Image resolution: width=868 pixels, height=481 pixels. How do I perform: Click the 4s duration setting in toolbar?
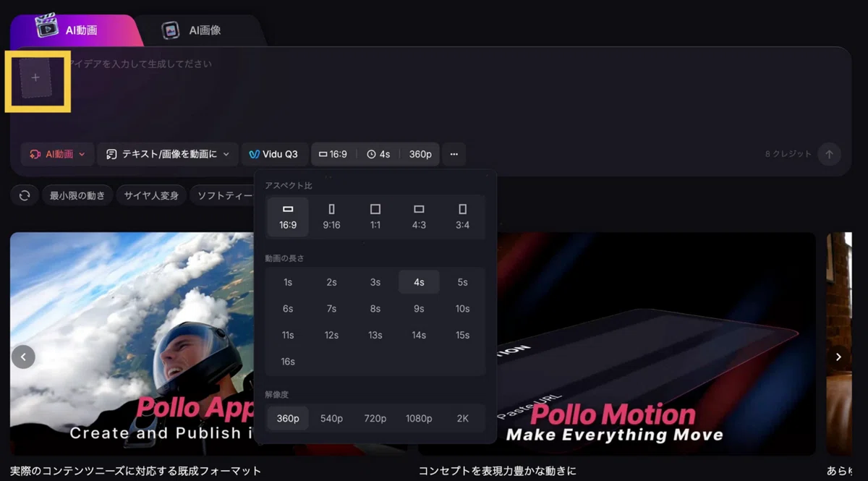(378, 154)
